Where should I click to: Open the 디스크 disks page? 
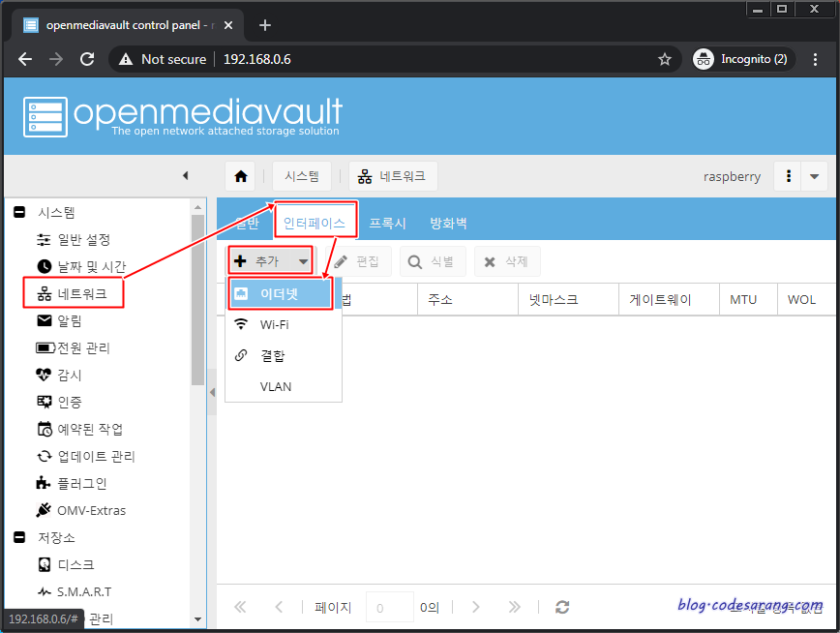[66, 564]
